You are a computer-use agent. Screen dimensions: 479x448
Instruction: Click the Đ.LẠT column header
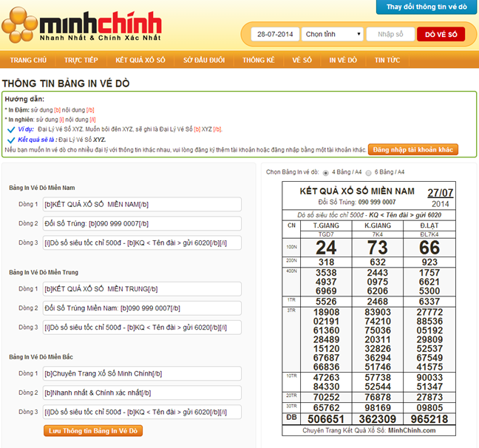coord(429,225)
